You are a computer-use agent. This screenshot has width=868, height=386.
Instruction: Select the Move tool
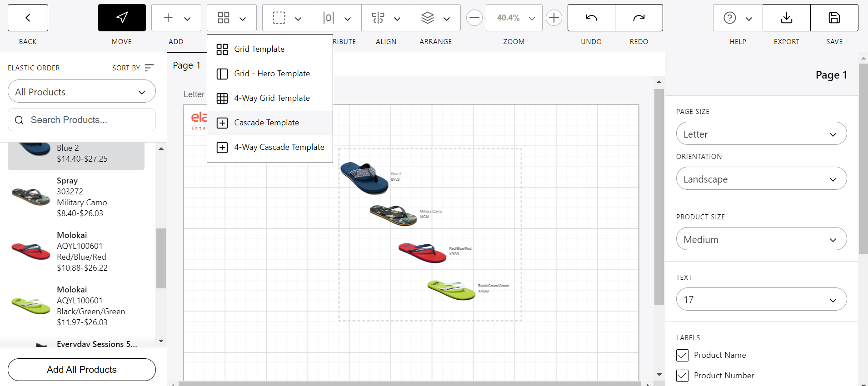(122, 18)
